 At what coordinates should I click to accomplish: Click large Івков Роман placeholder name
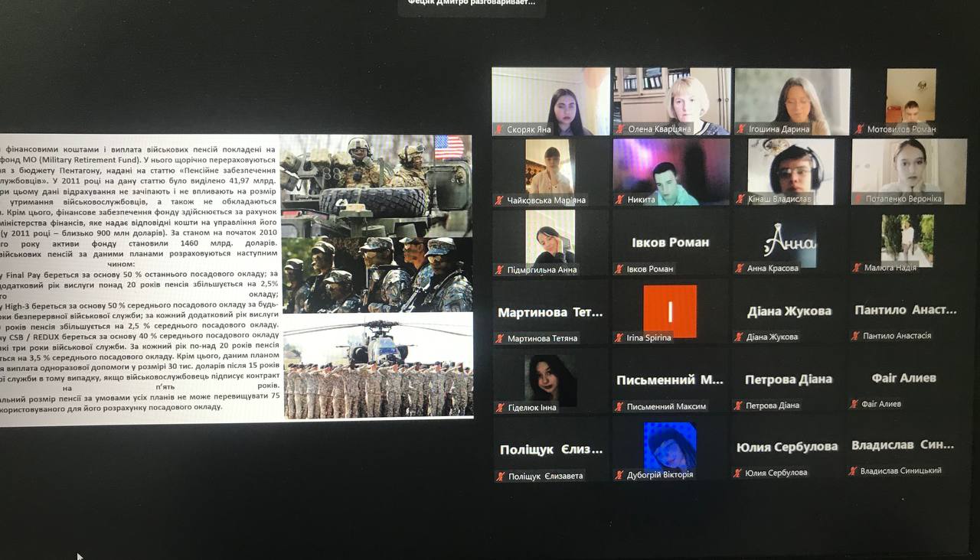670,243
